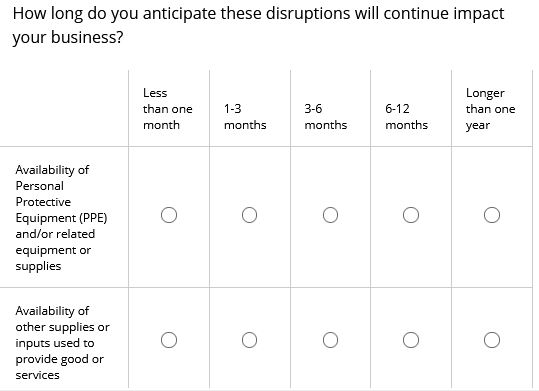
Task: Select 'Longer than one year' for other supplies
Action: click(492, 340)
